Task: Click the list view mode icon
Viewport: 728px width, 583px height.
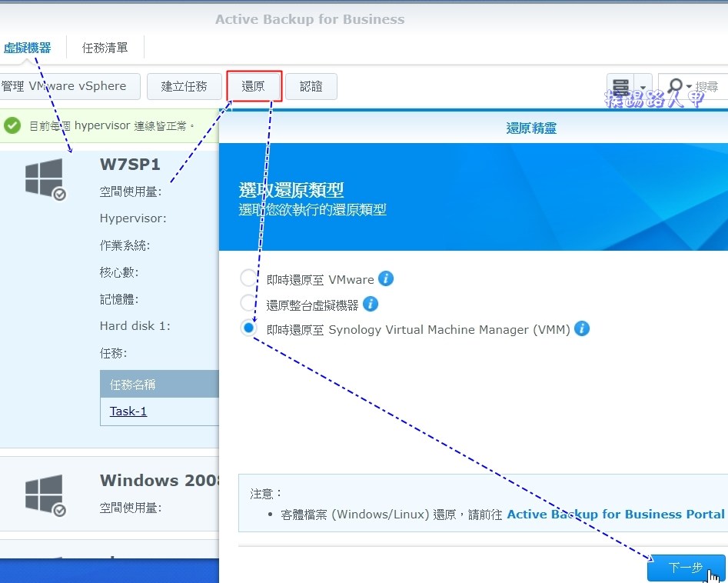Action: tap(620, 87)
